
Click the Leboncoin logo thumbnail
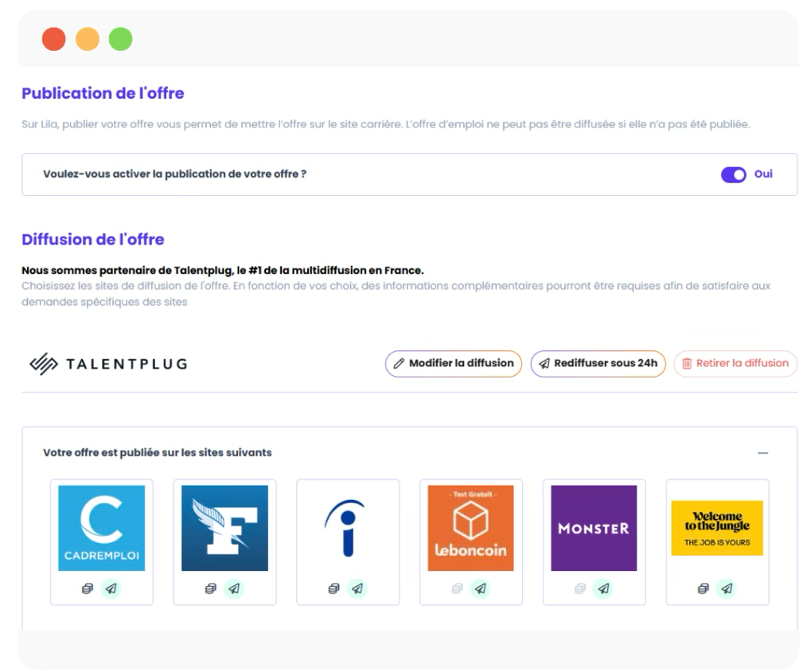click(470, 528)
